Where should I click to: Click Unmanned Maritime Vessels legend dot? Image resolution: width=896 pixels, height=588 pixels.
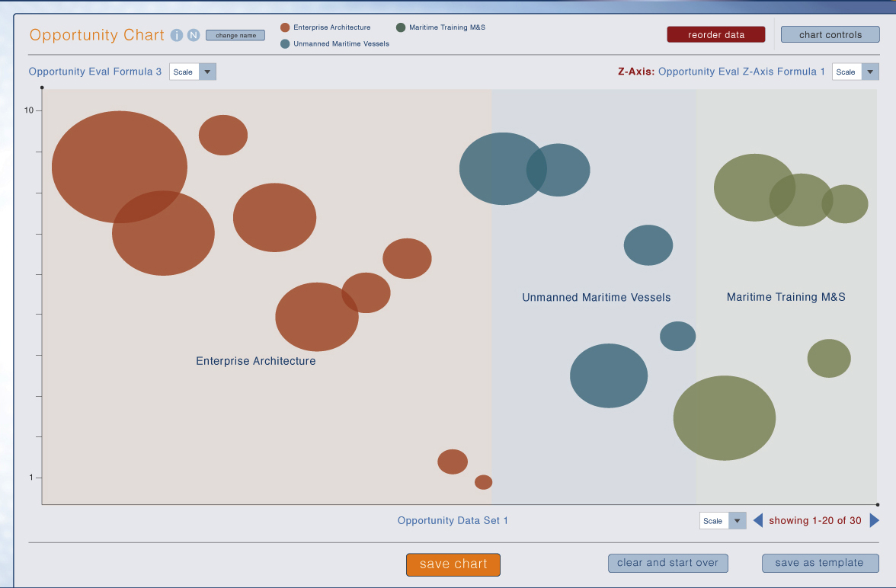tap(285, 43)
